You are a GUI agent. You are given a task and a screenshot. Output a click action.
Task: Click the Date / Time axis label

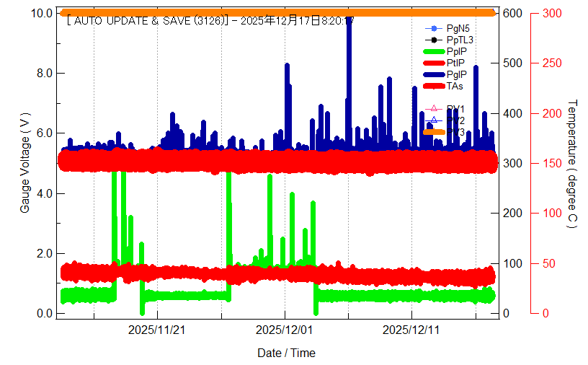tap(286, 353)
